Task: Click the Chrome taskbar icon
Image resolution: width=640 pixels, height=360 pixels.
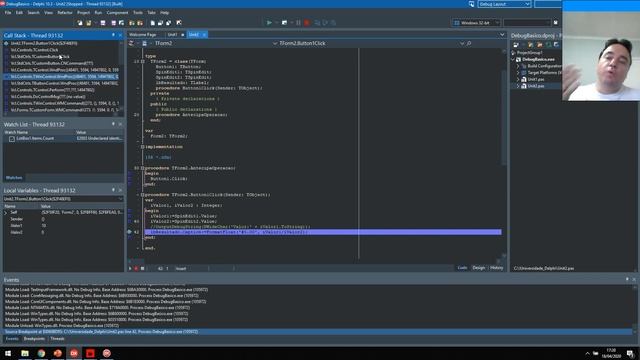Action: pos(41,353)
